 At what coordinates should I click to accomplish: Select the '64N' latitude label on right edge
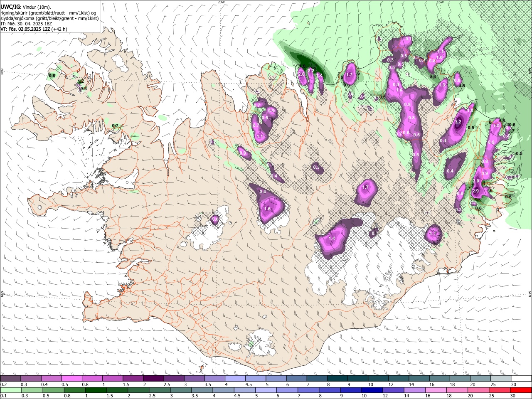(530, 293)
